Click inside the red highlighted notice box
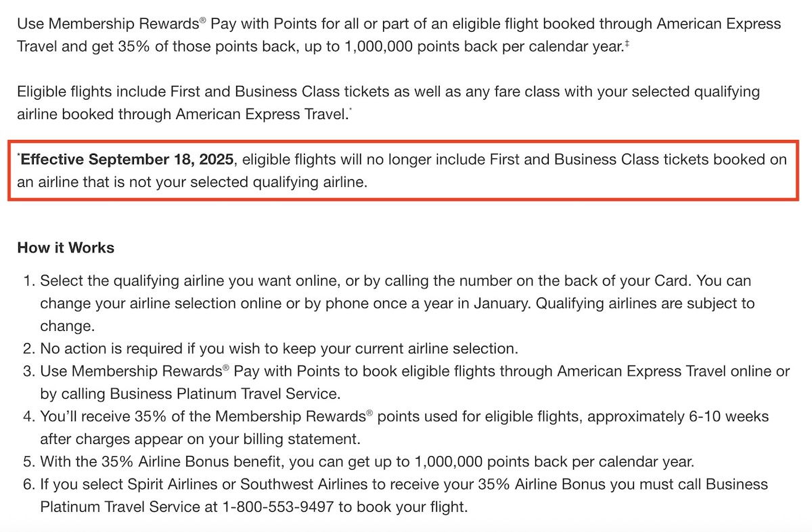Viewport: 812px width, 532px height. (x=403, y=171)
